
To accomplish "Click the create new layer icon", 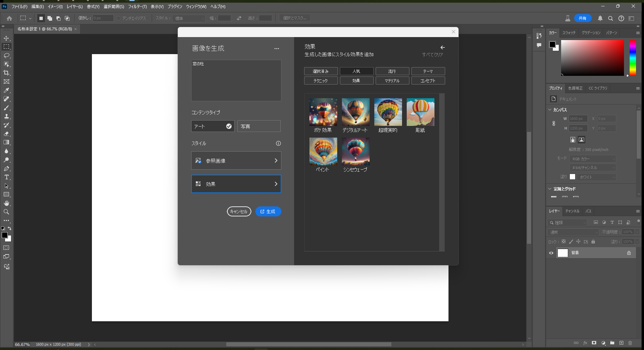I will pos(621,343).
